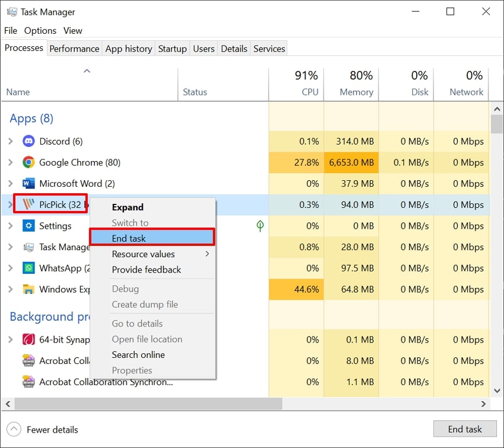This screenshot has width=504, height=448.
Task: Select the Settings gear icon
Action: coord(28,226)
